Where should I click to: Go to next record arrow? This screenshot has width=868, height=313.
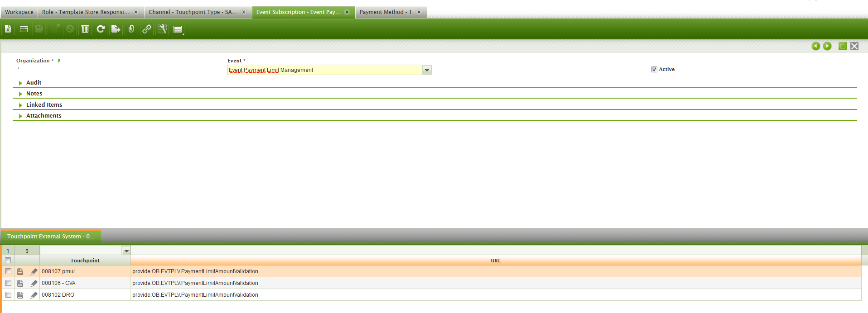(827, 46)
